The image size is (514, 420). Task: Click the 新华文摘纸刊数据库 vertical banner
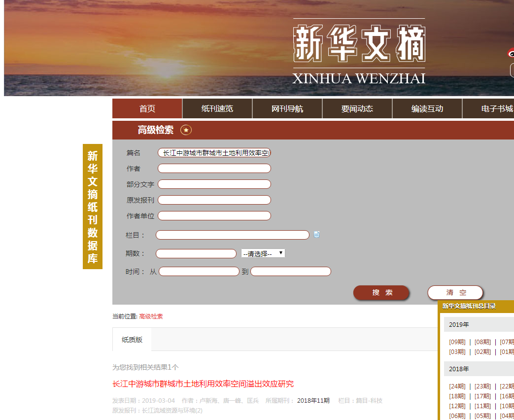[x=93, y=207]
